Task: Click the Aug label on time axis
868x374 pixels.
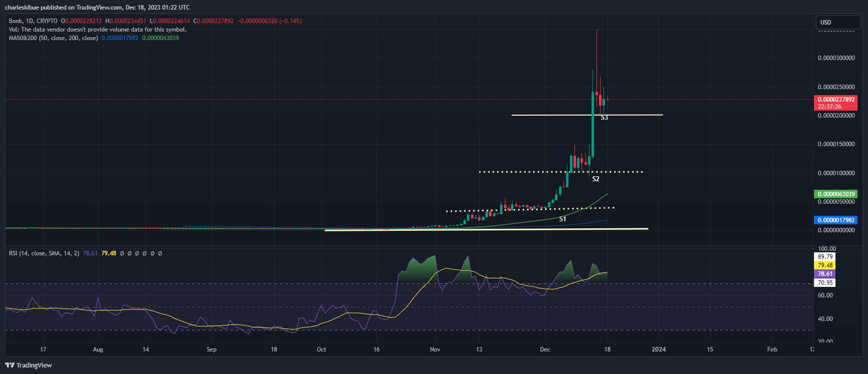Action: click(x=98, y=349)
